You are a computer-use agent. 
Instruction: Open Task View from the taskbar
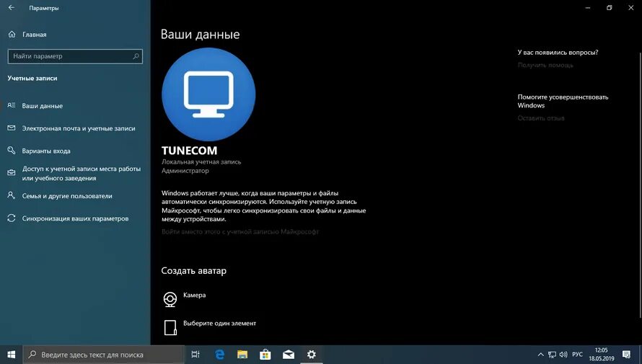pos(195,354)
